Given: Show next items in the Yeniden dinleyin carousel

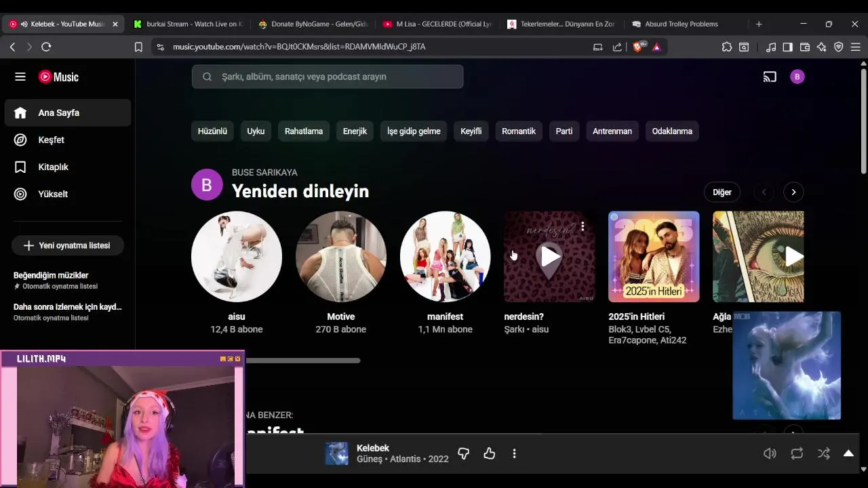Looking at the screenshot, I should click(793, 192).
